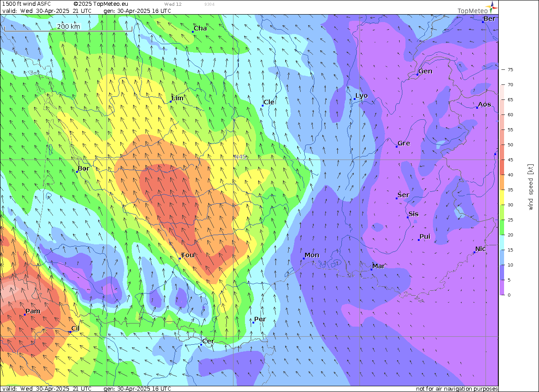Select the Mon city label
Viewport: 539px width, 392px height.
point(312,255)
